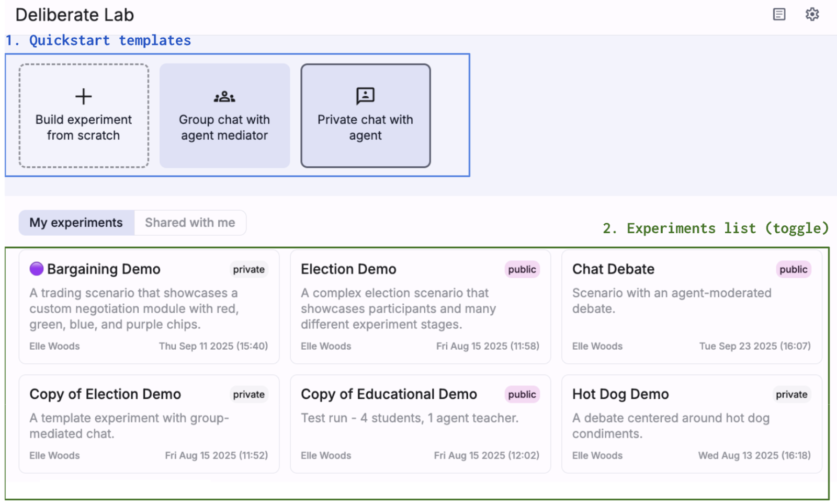Open Copy of Educational Demo experiment

pyautogui.click(x=389, y=394)
